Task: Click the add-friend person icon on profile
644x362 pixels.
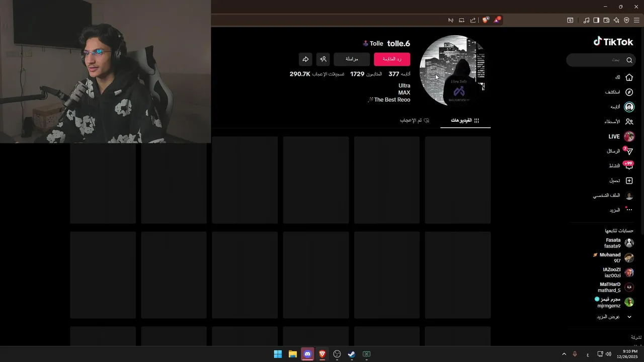Action: 324,59
